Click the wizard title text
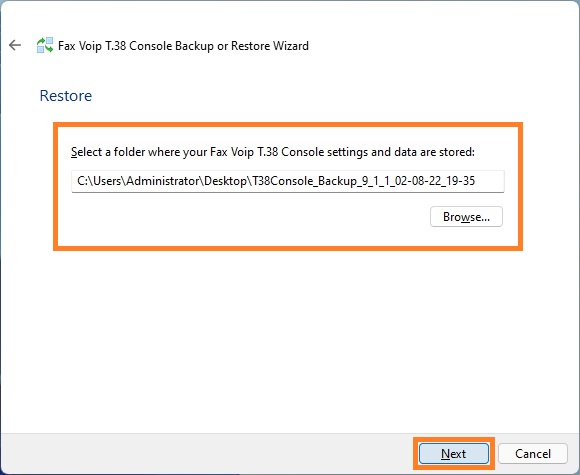580x475 pixels. click(x=183, y=46)
